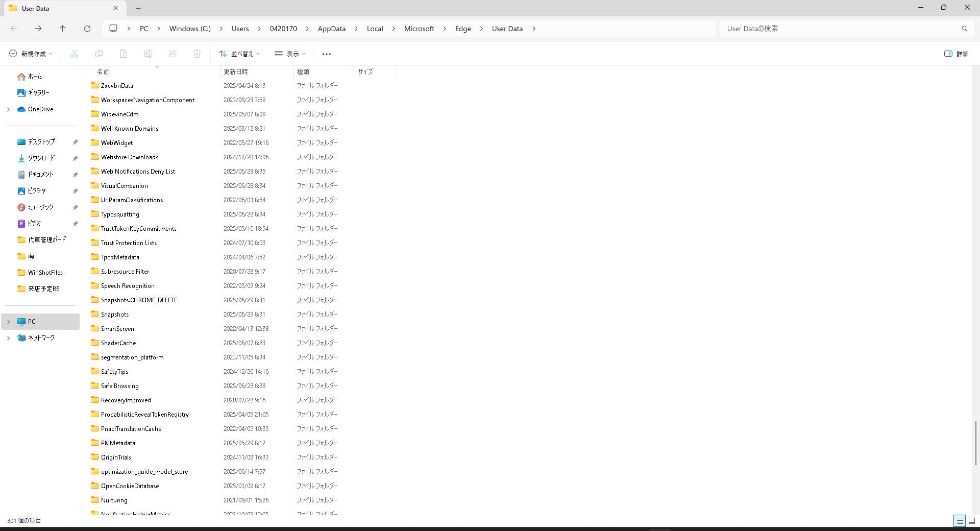
Task: Open ギャラリー in the navigation pane
Action: (33, 93)
